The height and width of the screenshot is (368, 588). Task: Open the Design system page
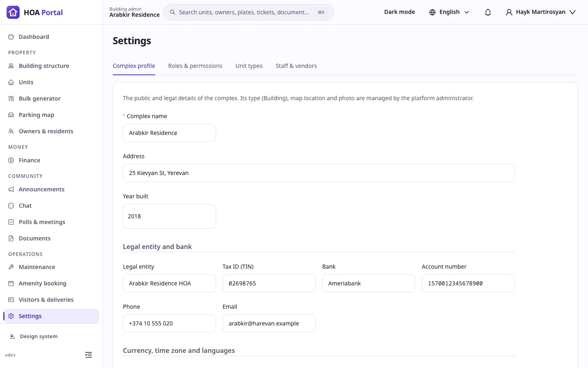51,337
